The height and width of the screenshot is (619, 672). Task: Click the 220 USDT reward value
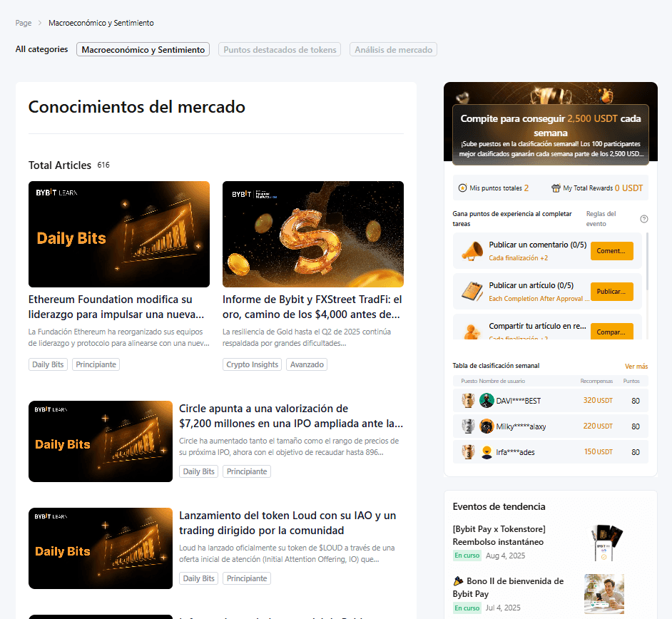(598, 426)
